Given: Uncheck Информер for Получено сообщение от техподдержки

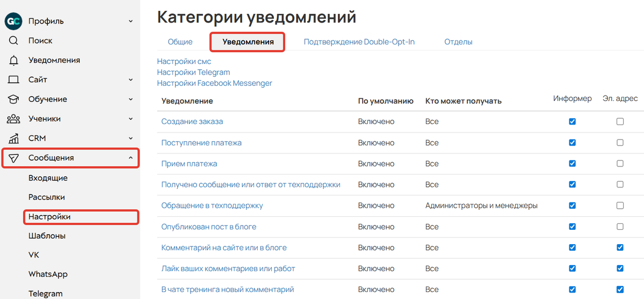Looking at the screenshot, I should pyautogui.click(x=572, y=185).
